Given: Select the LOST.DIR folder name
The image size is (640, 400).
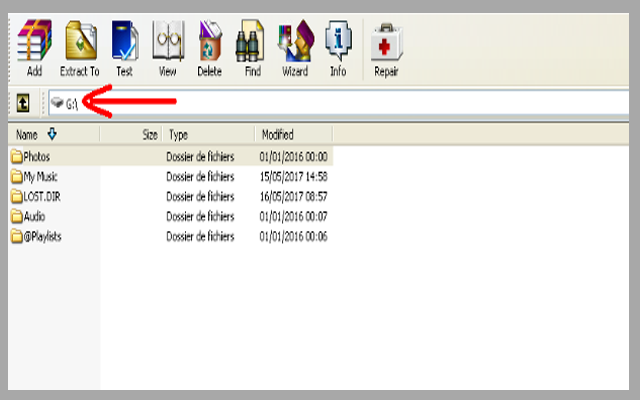Looking at the screenshot, I should 42,197.
